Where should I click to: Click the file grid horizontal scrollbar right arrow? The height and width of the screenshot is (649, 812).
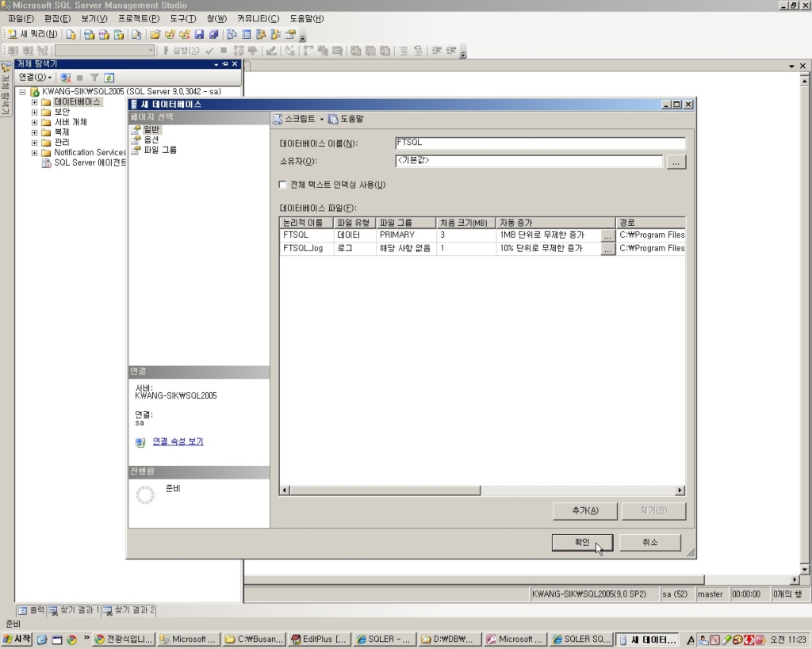pos(680,490)
